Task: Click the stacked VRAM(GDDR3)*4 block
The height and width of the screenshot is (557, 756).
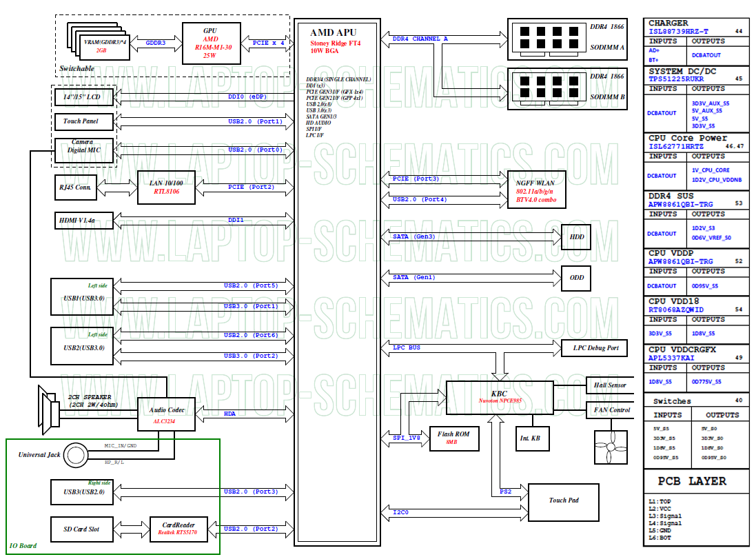Action: coord(99,41)
